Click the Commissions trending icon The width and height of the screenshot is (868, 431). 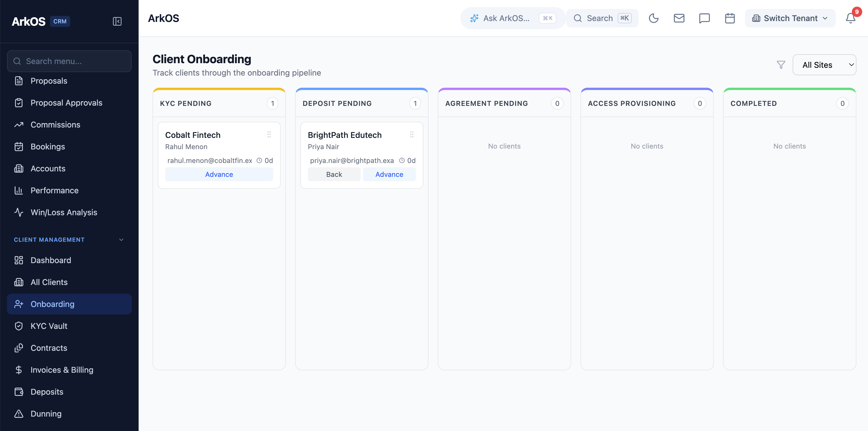[19, 125]
